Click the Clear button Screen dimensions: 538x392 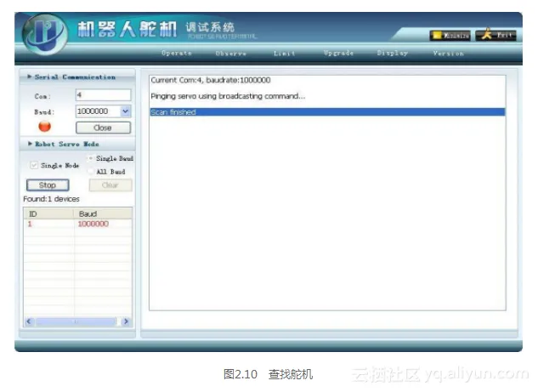pos(110,185)
